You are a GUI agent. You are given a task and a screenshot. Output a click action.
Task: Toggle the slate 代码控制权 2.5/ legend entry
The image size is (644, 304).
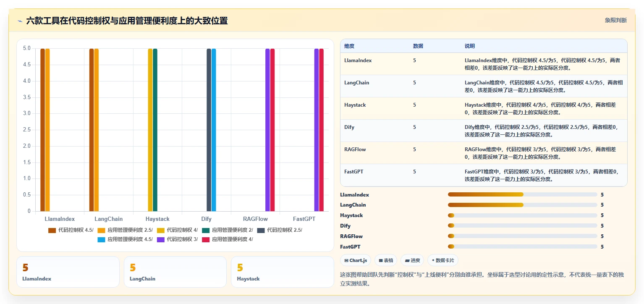280,230
